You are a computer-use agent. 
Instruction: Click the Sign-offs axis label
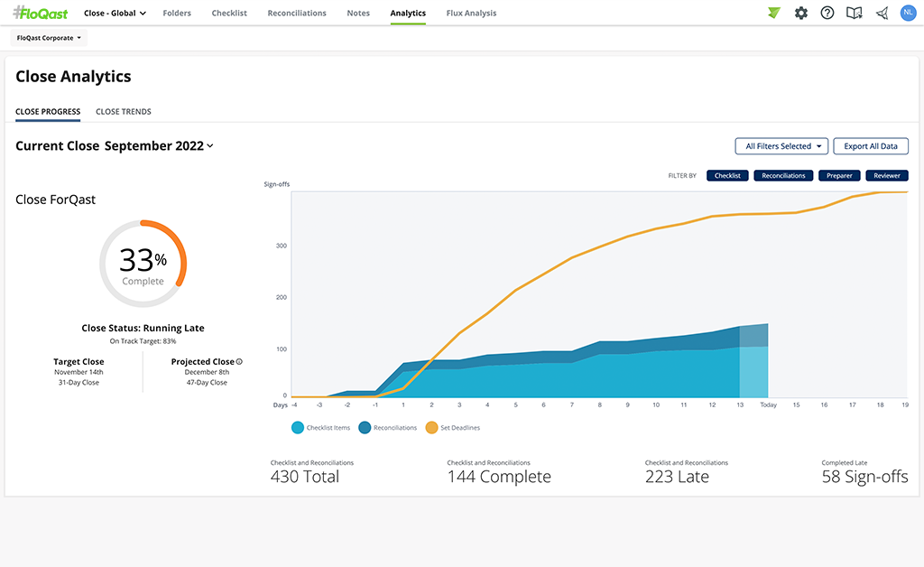pos(277,184)
